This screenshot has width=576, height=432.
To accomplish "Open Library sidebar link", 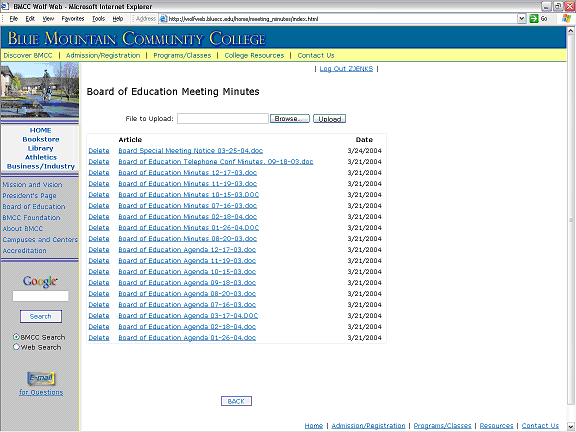I will [40, 148].
